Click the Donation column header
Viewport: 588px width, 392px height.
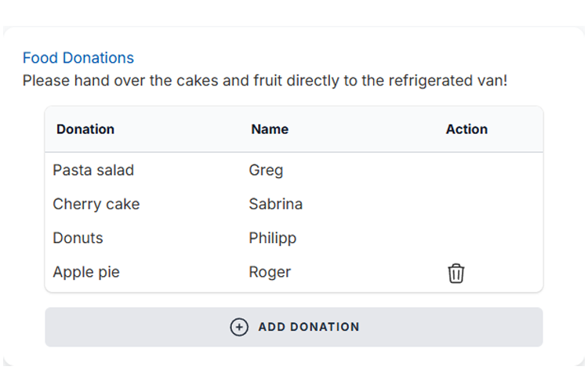[x=85, y=129]
